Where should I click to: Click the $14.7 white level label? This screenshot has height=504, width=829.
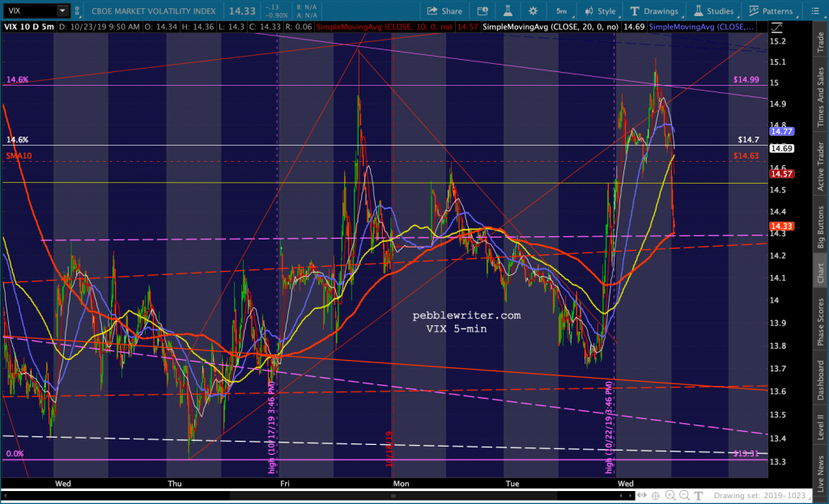click(749, 139)
